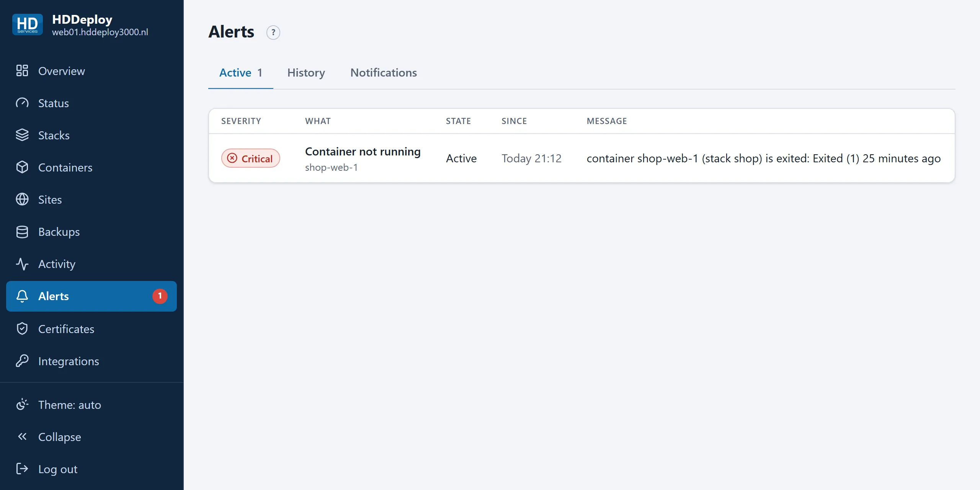
Task: Switch to the History tab
Action: coord(306,73)
